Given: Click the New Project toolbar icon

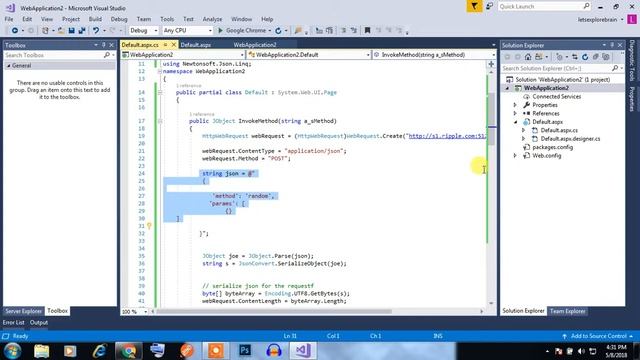Looking at the screenshot, I should pos(45,31).
